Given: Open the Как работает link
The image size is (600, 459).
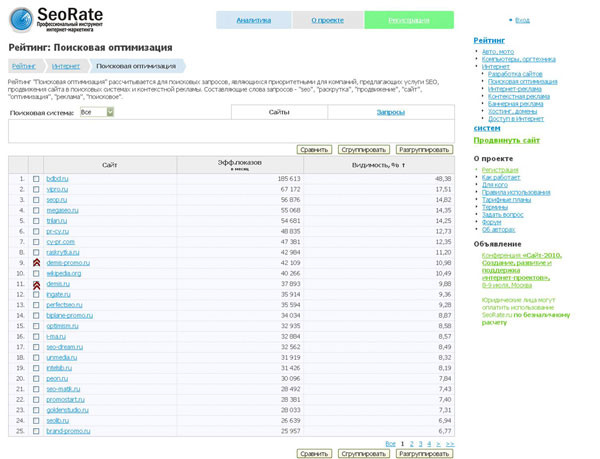Looking at the screenshot, I should 501,177.
